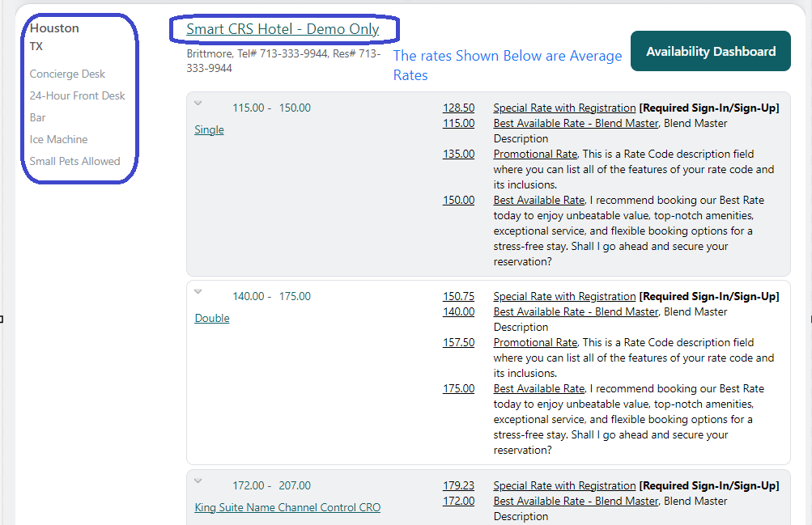
Task: Open King Suite Name Channel Control CRO link
Action: point(287,507)
